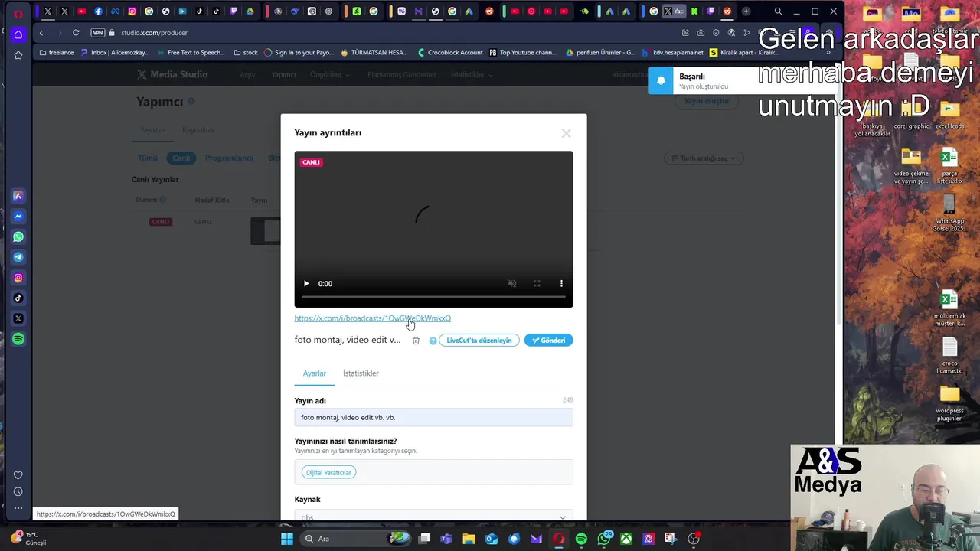This screenshot has height=551, width=980.
Task: Open Opera bookmarks star in sidebar
Action: [x=18, y=55]
